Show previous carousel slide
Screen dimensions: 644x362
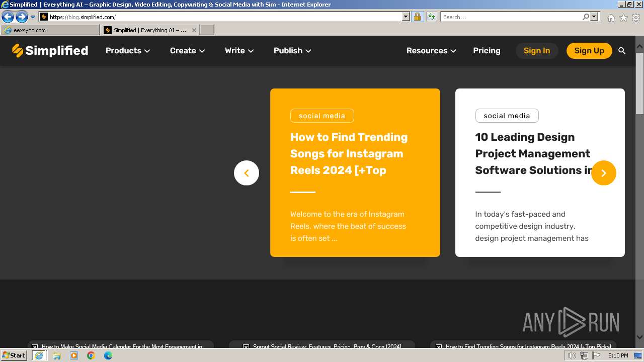click(x=247, y=173)
